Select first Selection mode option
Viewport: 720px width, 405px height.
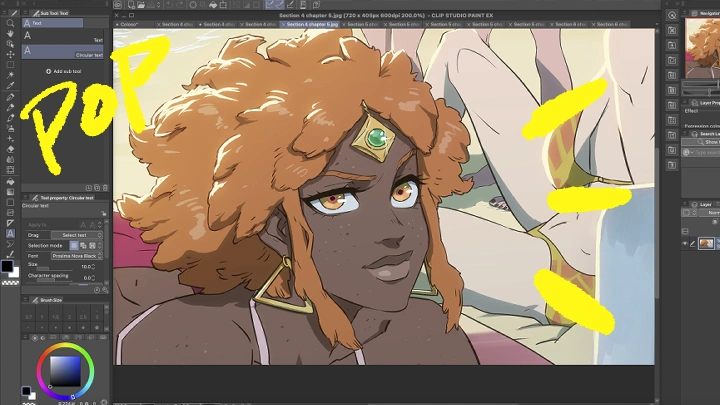click(x=73, y=246)
